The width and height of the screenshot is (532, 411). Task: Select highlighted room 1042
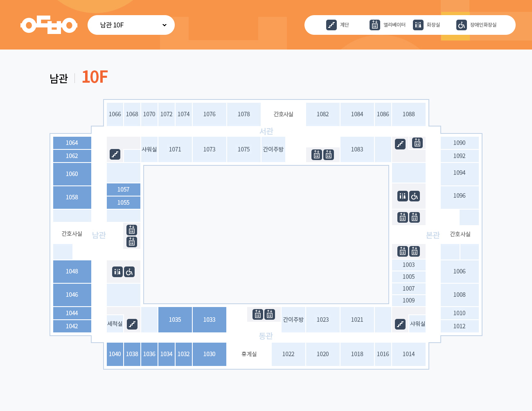[x=72, y=326]
